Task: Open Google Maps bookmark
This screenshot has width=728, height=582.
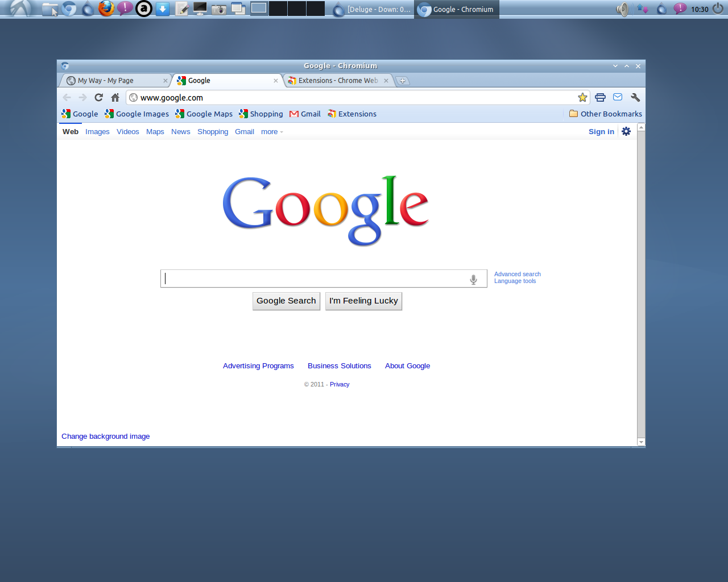Action: [204, 114]
